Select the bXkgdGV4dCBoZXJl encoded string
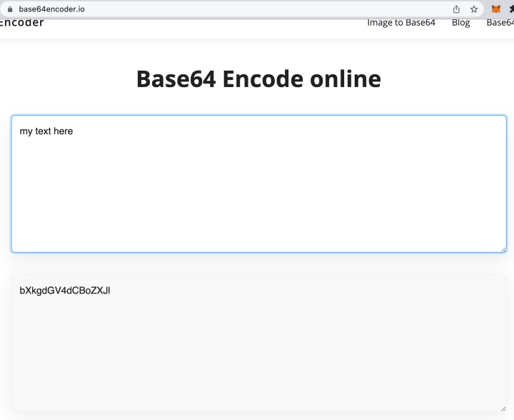The height and width of the screenshot is (420, 514). click(x=65, y=291)
